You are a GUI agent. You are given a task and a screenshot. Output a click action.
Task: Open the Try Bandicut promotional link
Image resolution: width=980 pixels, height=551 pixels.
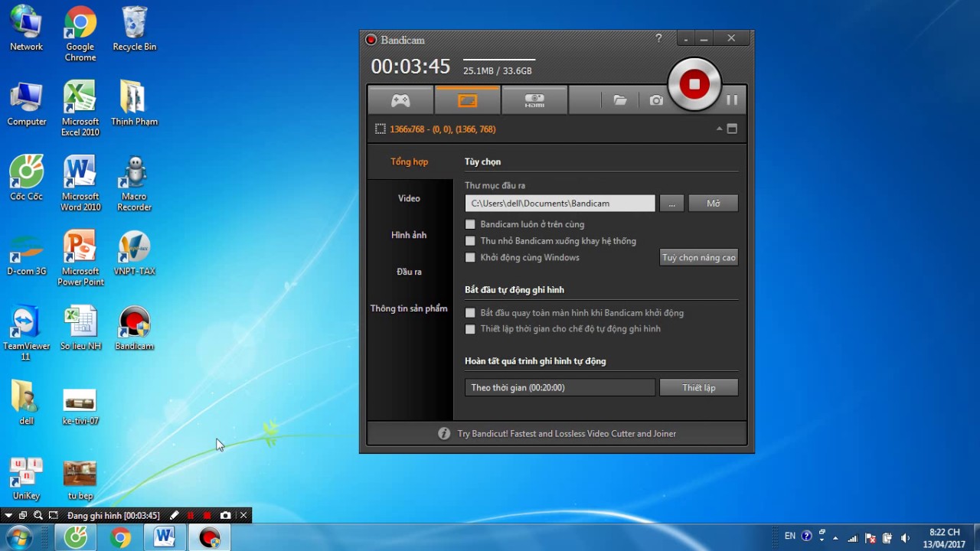click(567, 434)
